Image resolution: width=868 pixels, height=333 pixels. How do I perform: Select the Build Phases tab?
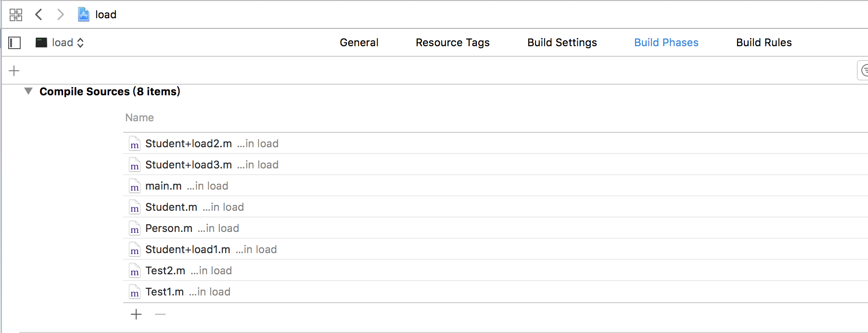pyautogui.click(x=666, y=43)
